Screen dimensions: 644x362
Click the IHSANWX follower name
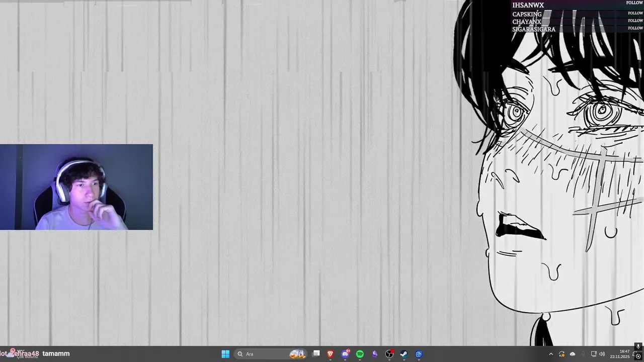528,5
